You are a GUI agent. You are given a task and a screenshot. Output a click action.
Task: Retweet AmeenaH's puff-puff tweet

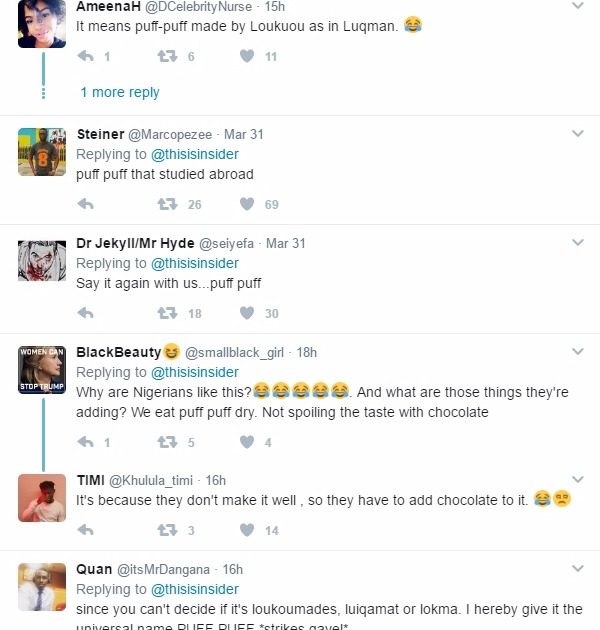click(x=167, y=57)
